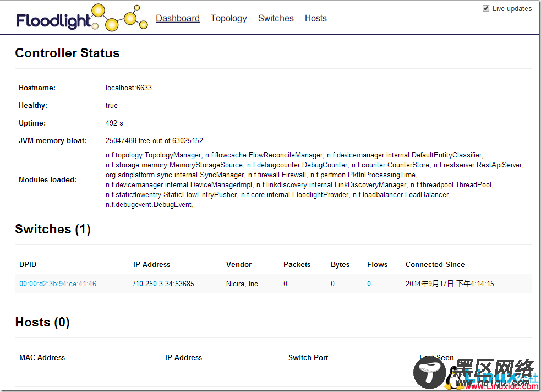Image resolution: width=541 pixels, height=392 pixels.
Task: Click the Switch Port column header
Action: click(308, 357)
